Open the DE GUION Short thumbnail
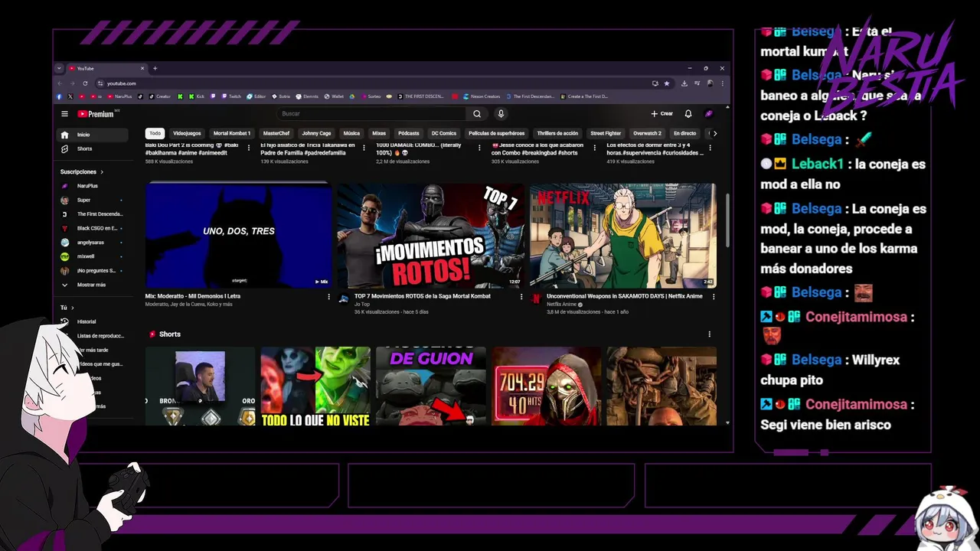The image size is (980, 551). 431,386
